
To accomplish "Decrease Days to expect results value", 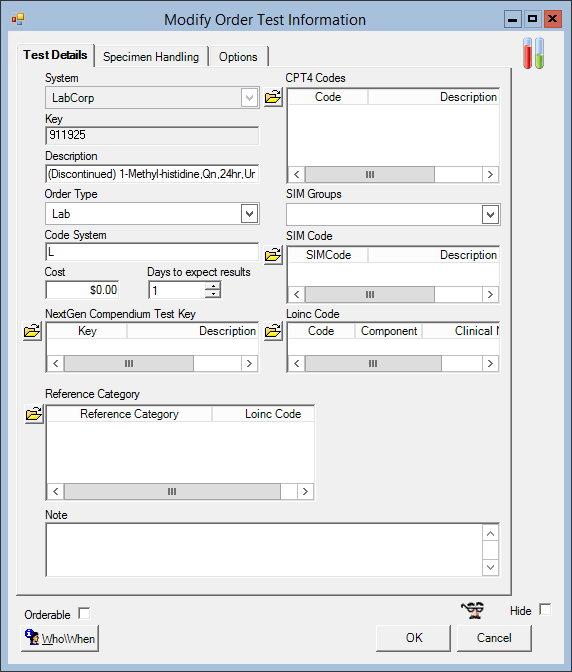I will 213,294.
